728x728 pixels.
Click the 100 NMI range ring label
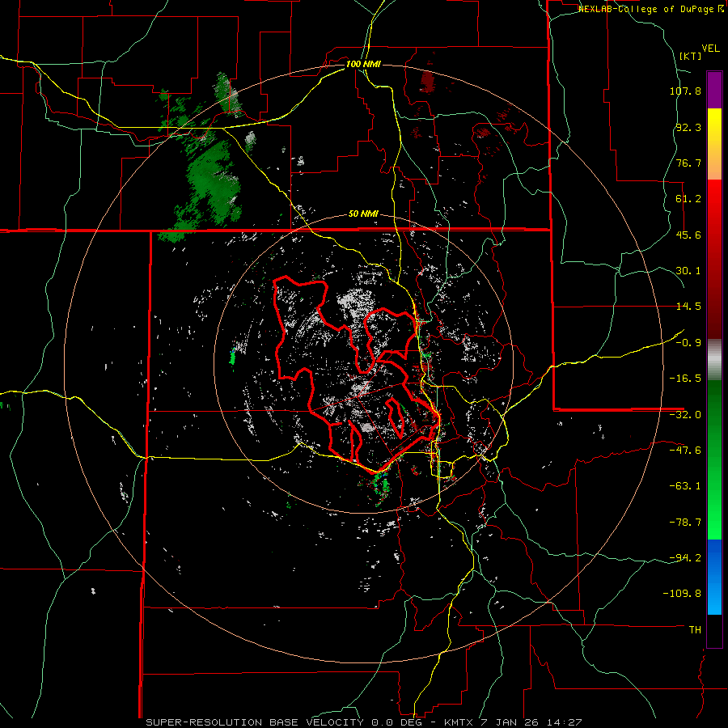(363, 64)
